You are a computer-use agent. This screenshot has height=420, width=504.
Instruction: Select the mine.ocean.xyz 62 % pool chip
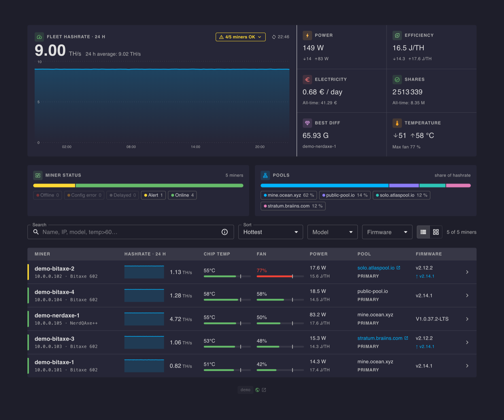pyautogui.click(x=289, y=195)
